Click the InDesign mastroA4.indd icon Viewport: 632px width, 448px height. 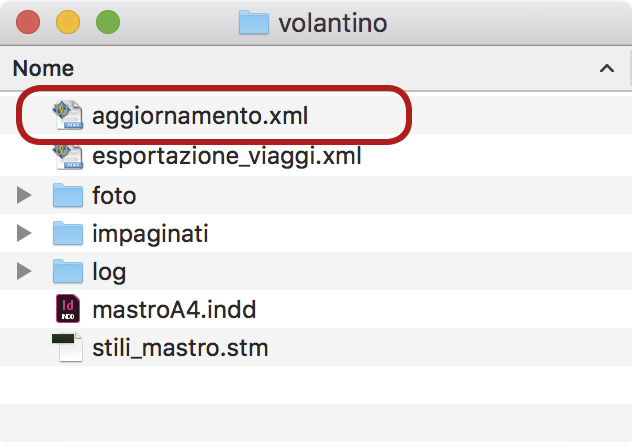tap(67, 310)
